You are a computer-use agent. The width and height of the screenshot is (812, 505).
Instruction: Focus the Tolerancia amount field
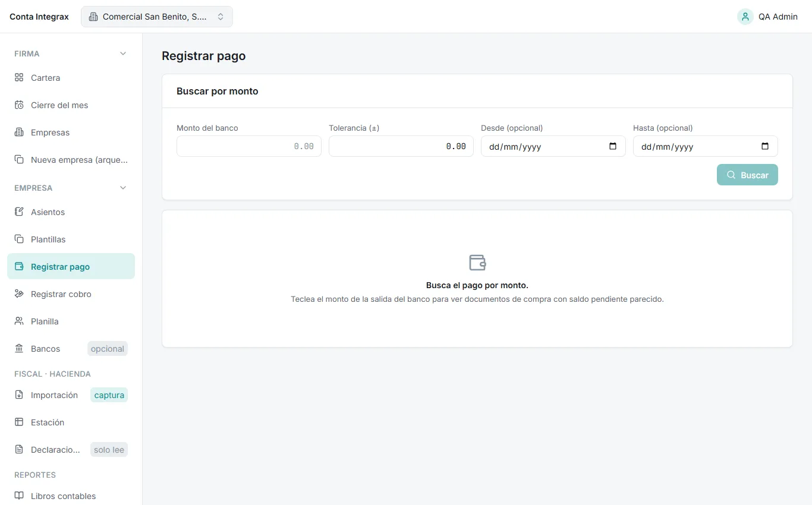coord(401,146)
